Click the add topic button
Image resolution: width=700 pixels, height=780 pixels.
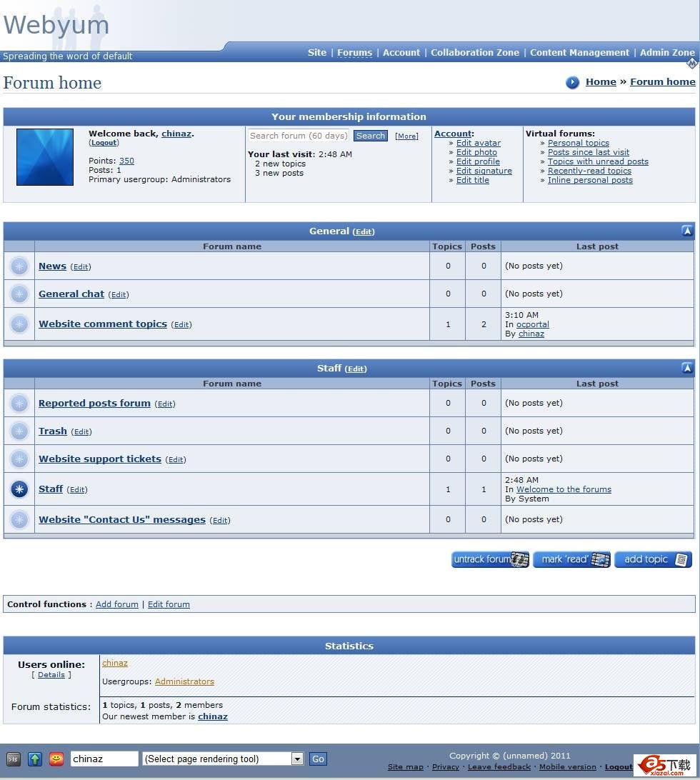654,559
